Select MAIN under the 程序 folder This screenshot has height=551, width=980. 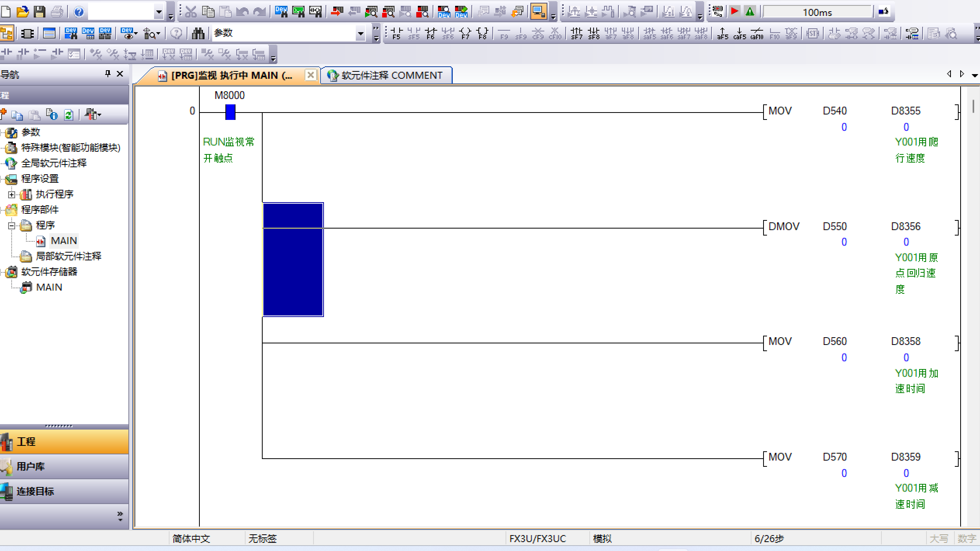(64, 241)
